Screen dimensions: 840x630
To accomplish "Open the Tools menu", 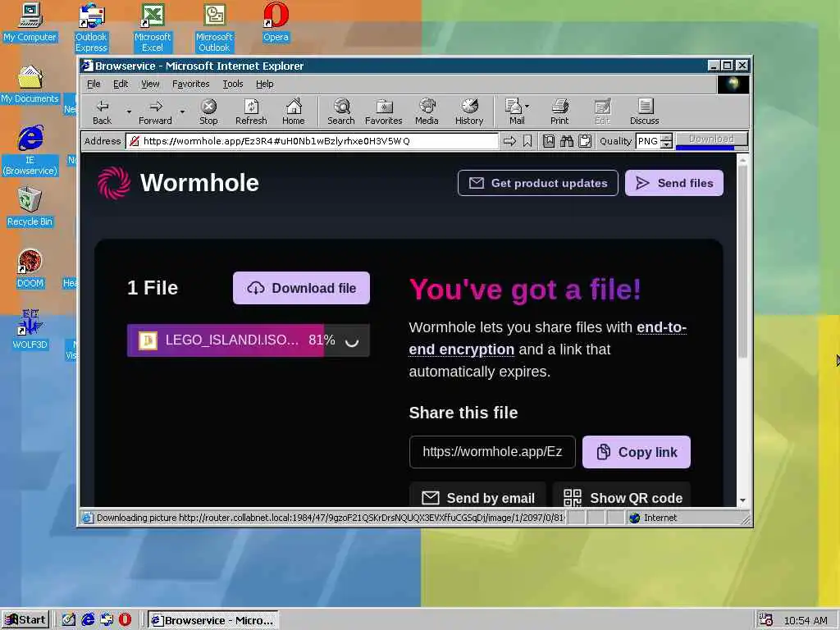I will point(233,84).
